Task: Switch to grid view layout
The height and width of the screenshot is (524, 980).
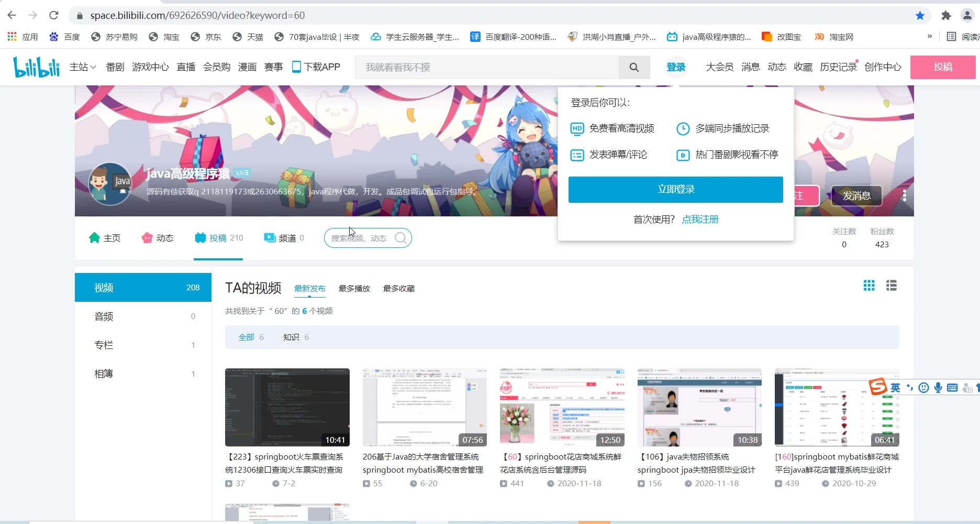Action: 869,286
